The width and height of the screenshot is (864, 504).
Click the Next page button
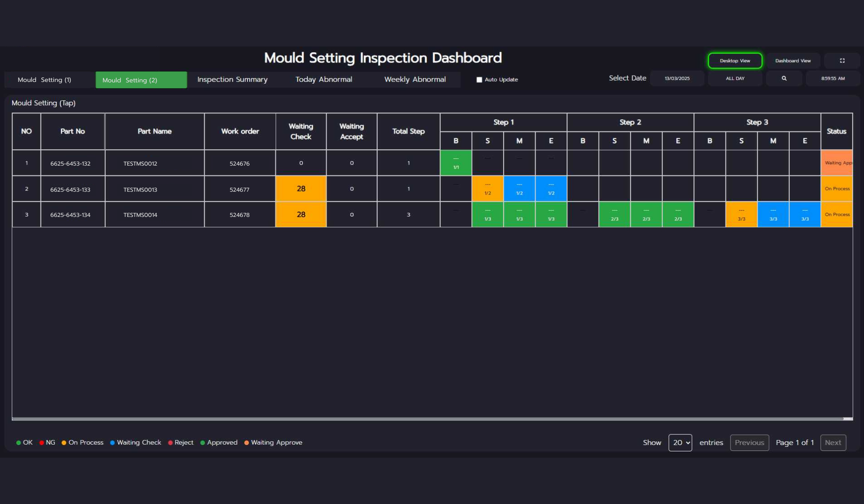coord(832,442)
